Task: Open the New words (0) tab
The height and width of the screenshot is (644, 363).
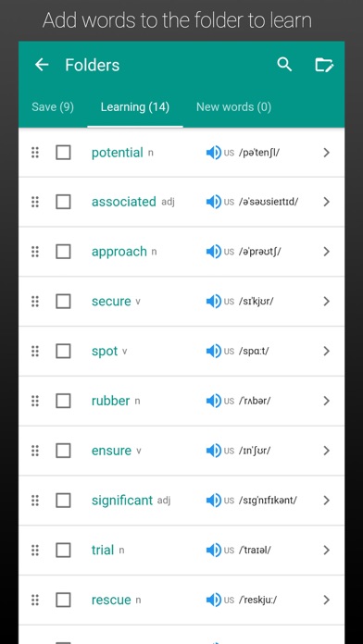Action: point(233,107)
